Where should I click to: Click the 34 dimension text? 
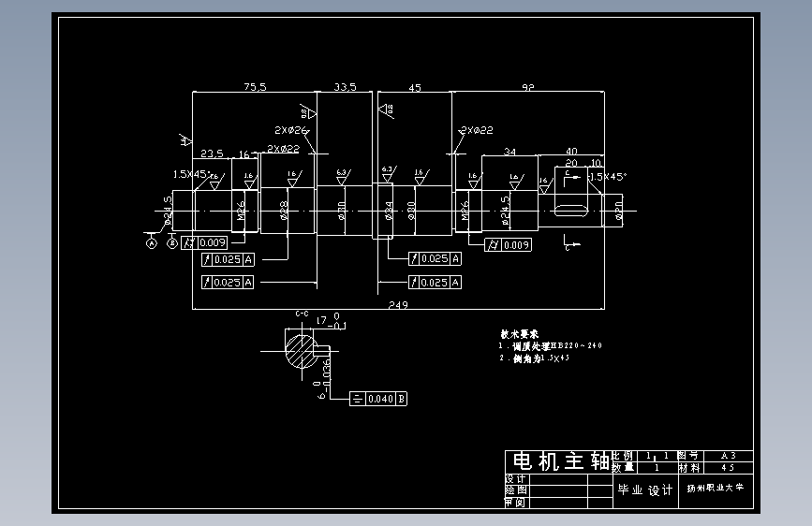click(510, 152)
